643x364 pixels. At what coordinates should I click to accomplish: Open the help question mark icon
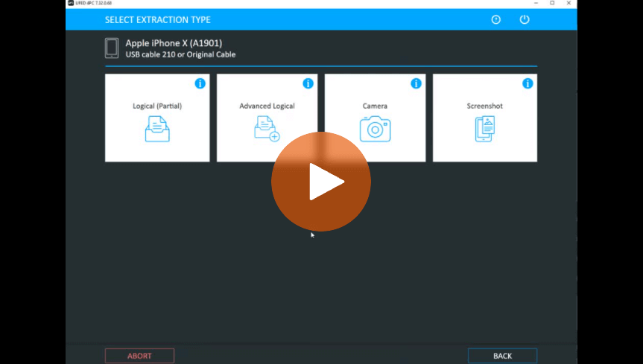point(496,19)
